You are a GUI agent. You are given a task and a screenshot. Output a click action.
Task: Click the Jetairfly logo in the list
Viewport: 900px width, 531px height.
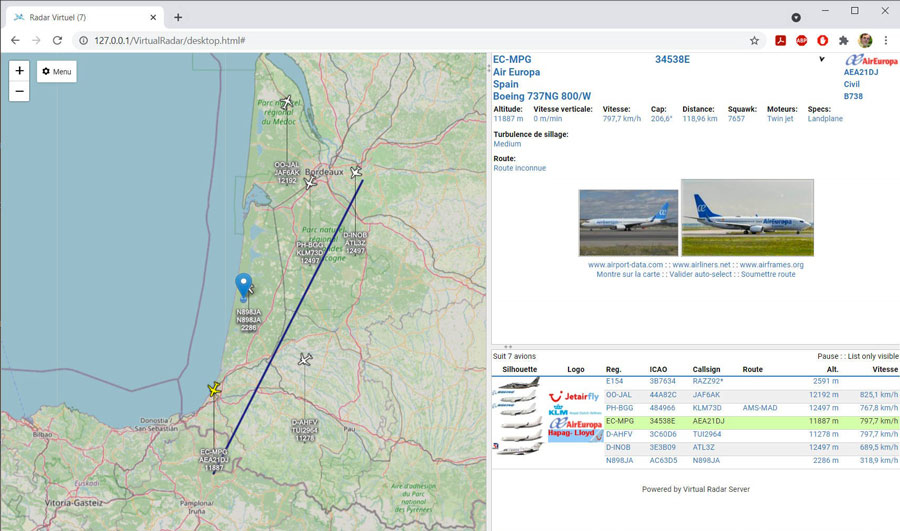click(x=574, y=396)
